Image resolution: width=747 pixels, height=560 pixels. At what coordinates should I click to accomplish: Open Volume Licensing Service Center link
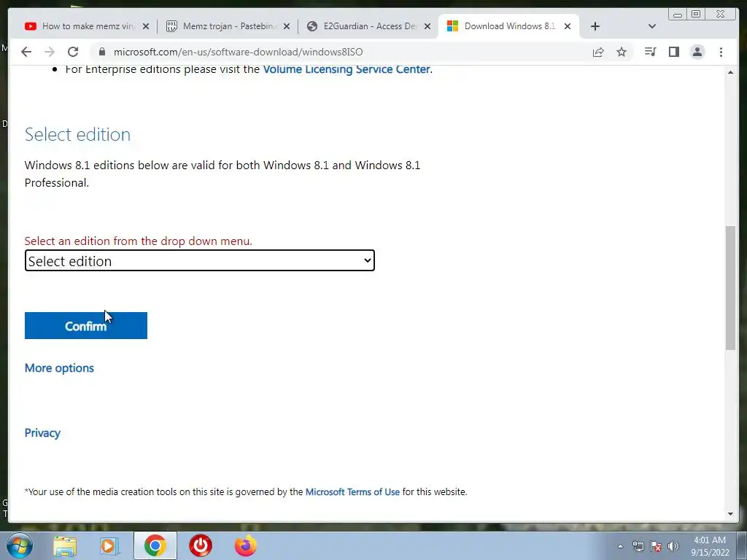tap(347, 69)
